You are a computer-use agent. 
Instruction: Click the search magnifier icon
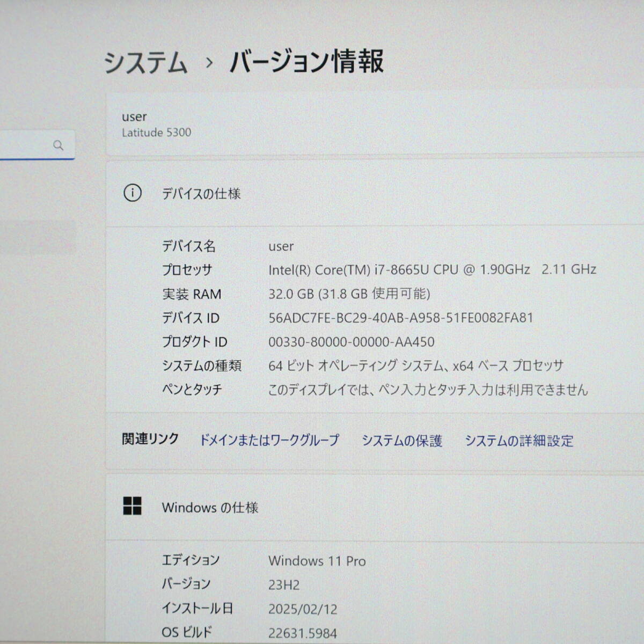click(x=58, y=145)
